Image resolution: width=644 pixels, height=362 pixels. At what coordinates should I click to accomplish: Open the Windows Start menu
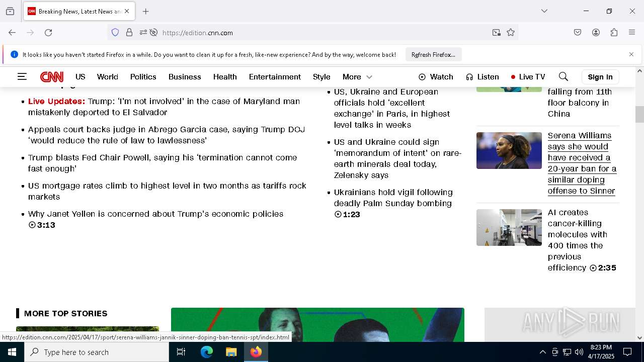point(12,352)
